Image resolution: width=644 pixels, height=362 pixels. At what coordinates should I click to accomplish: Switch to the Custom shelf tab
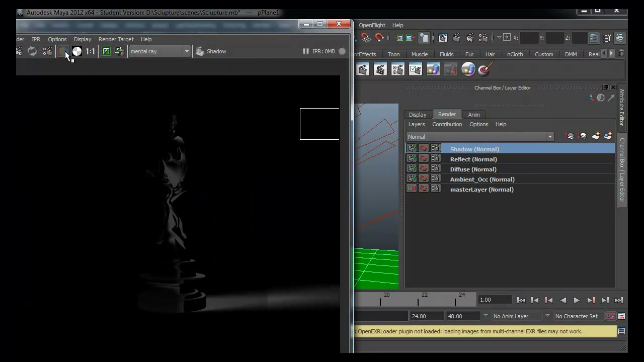pyautogui.click(x=544, y=54)
